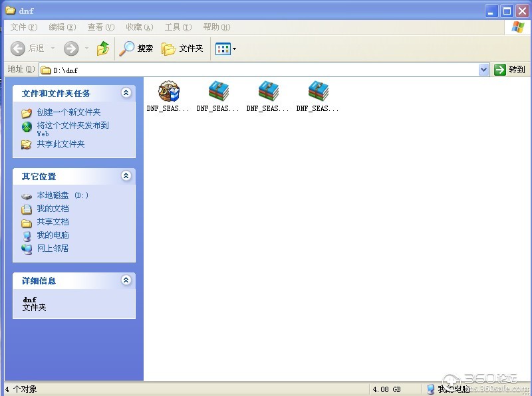Screen dimensions: 532x396
Task: Go up one folder level
Action: (x=103, y=49)
